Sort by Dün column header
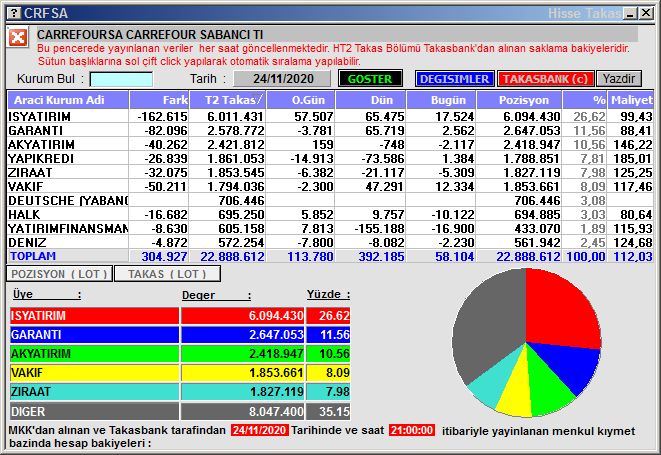 pyautogui.click(x=371, y=100)
